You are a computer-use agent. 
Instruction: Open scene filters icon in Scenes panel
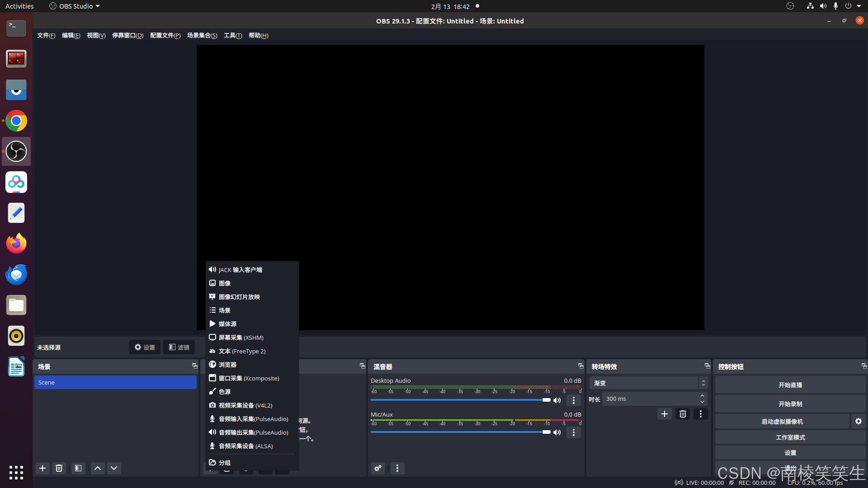[78, 468]
